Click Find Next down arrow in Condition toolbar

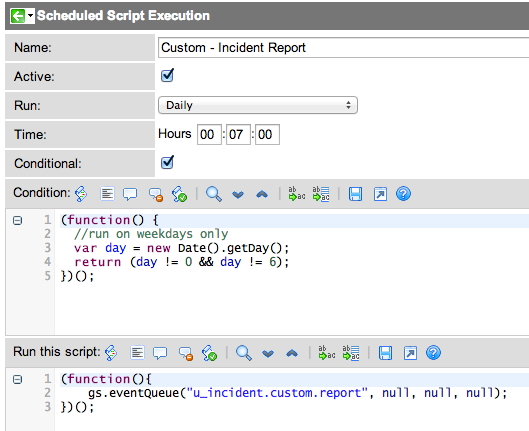pos(238,195)
